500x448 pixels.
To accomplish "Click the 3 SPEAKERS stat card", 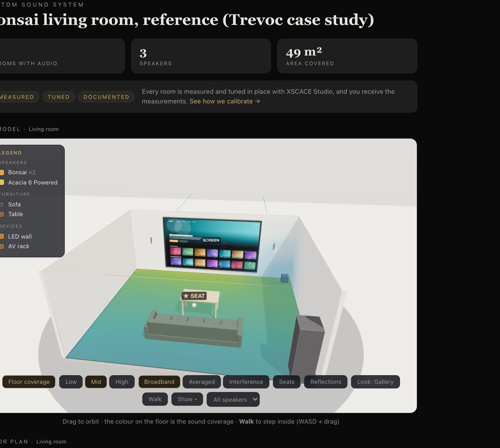I will tap(201, 56).
